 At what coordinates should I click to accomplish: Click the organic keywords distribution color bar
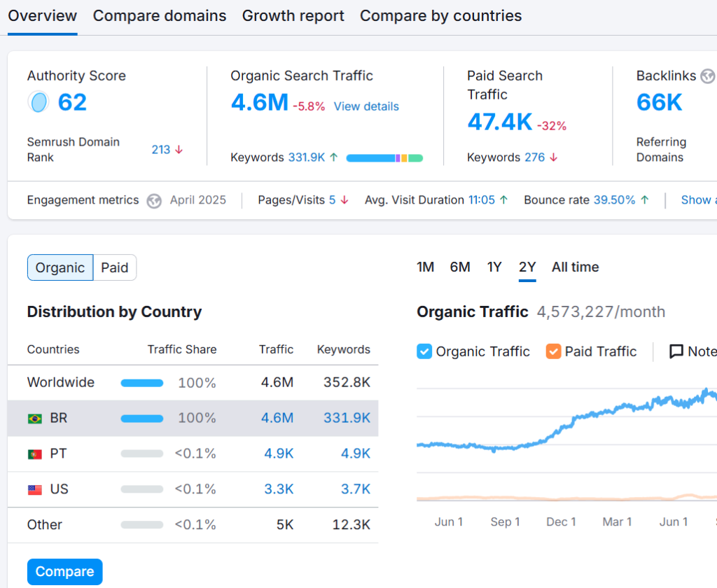[x=384, y=158]
